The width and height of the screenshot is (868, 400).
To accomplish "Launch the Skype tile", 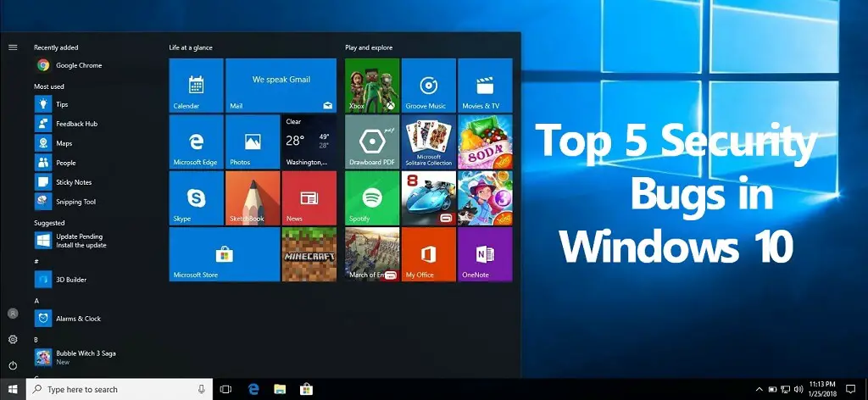I will [196, 198].
